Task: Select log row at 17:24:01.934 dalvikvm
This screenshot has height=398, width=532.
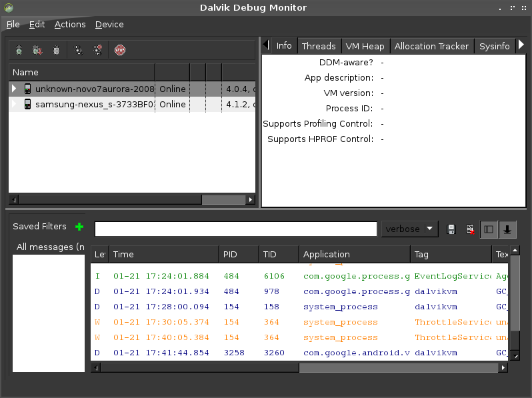Action: [299, 291]
